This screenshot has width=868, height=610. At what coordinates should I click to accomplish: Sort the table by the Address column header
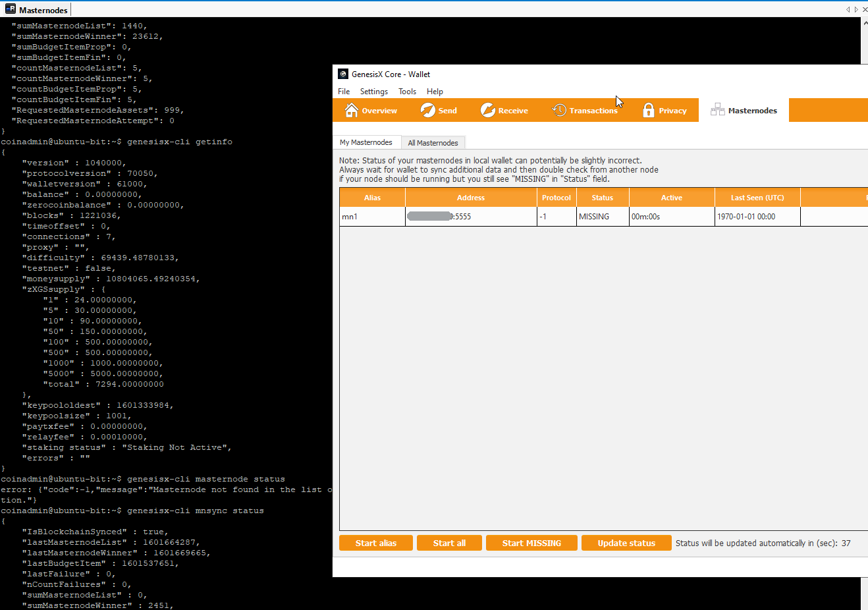(471, 198)
